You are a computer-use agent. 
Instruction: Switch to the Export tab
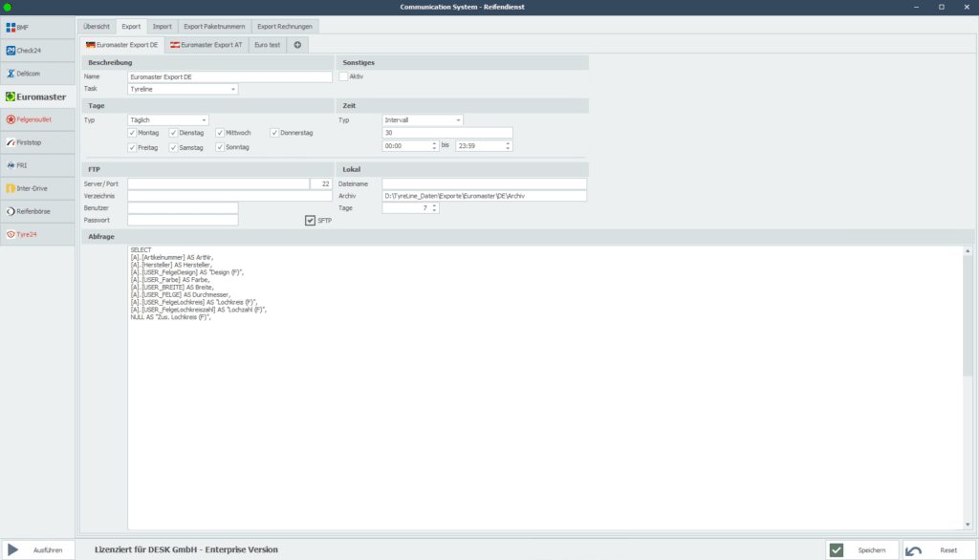coord(131,26)
